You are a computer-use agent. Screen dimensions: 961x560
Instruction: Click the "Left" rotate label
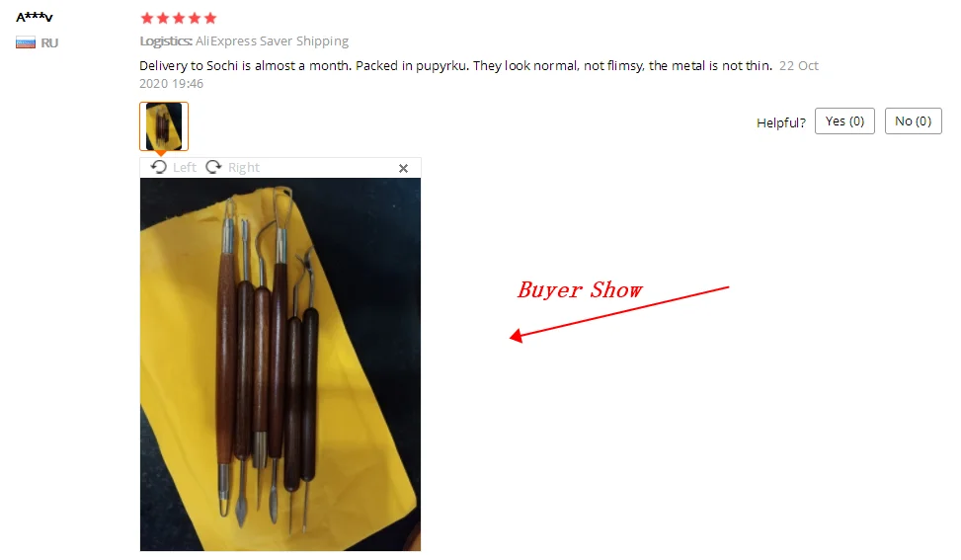click(185, 167)
